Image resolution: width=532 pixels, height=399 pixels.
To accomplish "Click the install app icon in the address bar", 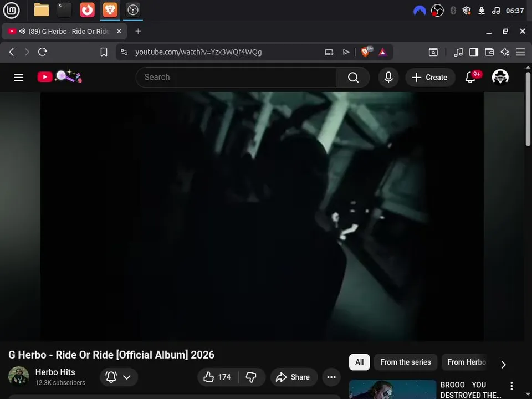I will (x=329, y=52).
